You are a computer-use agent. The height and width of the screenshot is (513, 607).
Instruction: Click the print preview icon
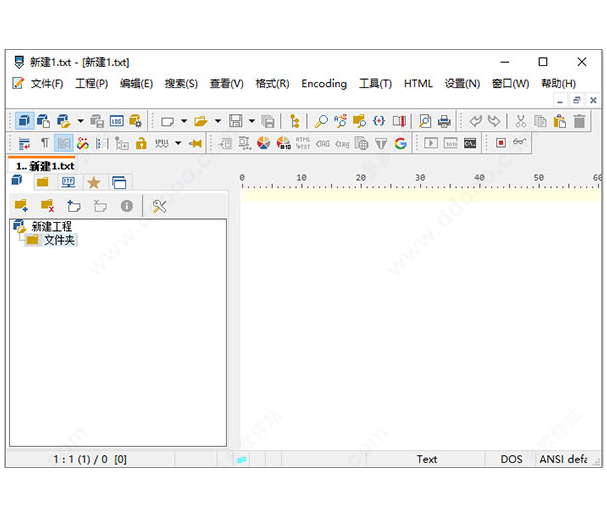[x=425, y=121]
